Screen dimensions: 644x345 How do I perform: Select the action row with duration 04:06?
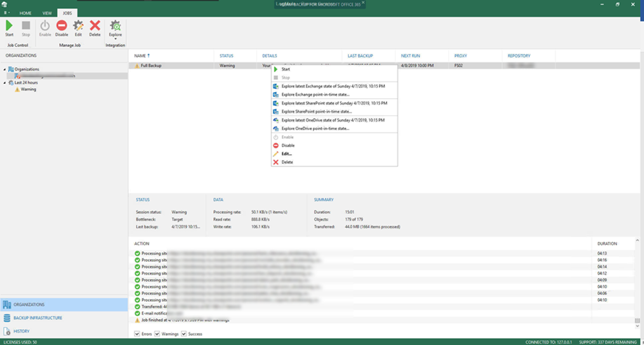(x=381, y=293)
